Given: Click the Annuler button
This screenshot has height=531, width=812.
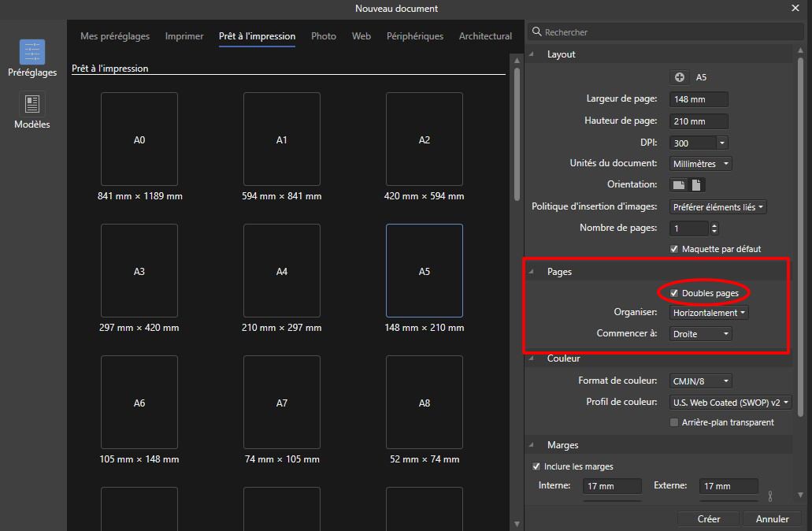Looking at the screenshot, I should (x=772, y=518).
